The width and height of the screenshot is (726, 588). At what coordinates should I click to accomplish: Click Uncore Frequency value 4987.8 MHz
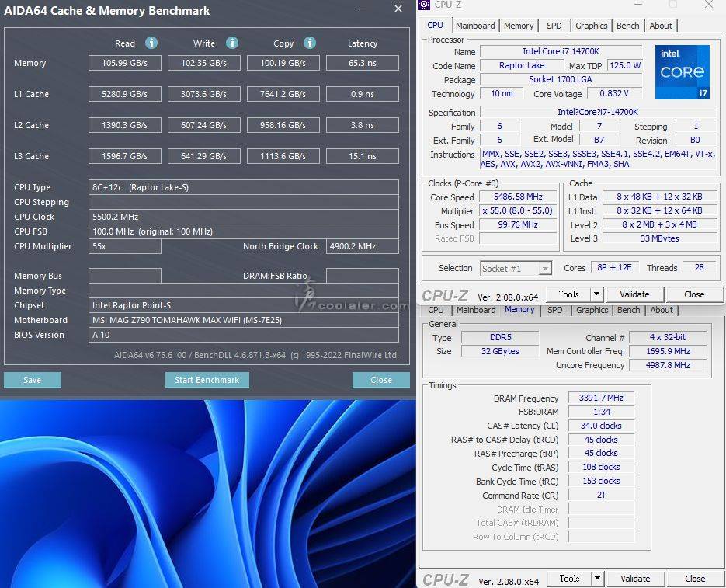click(x=668, y=365)
